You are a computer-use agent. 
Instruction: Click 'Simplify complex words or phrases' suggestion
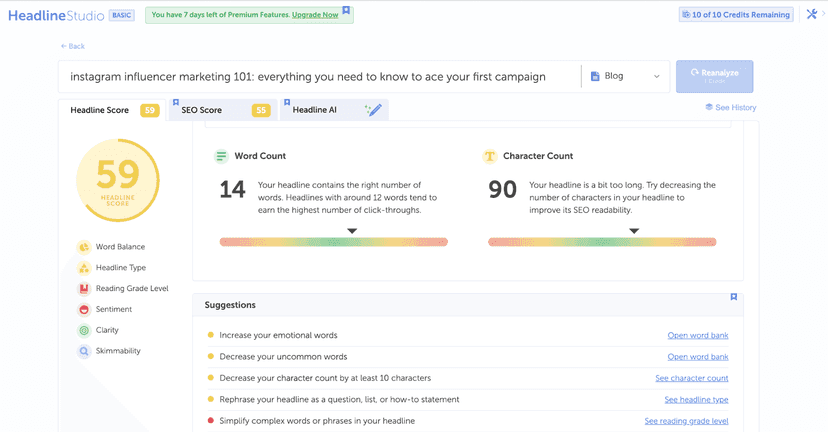point(317,421)
